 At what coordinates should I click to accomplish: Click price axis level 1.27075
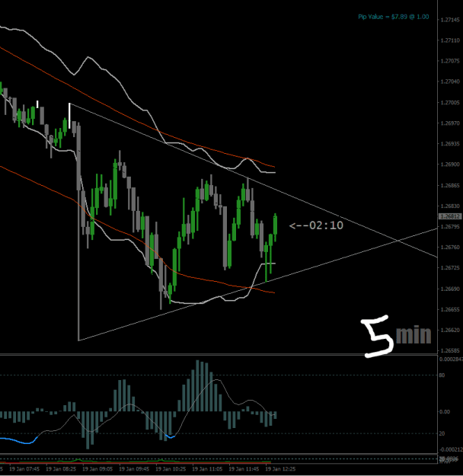point(449,61)
